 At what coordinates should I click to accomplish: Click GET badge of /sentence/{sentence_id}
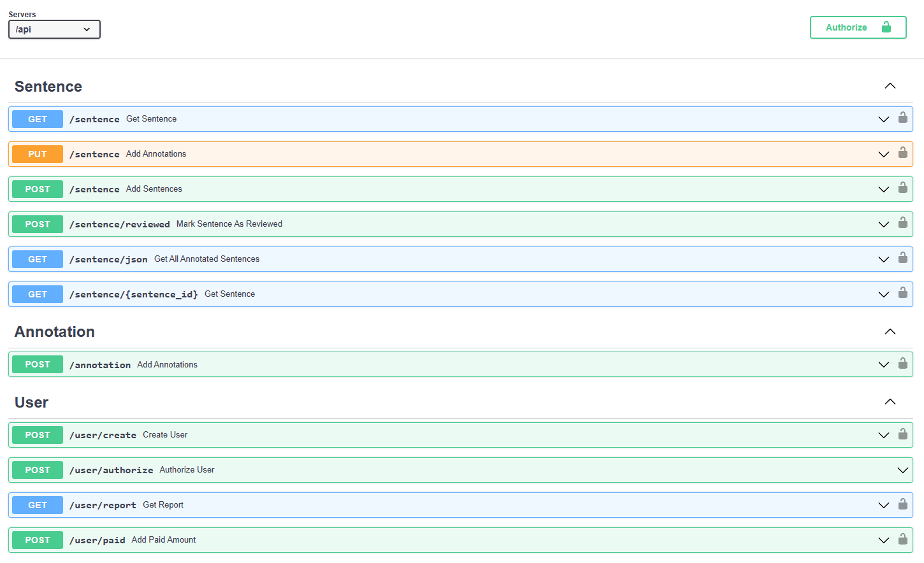pyautogui.click(x=38, y=294)
